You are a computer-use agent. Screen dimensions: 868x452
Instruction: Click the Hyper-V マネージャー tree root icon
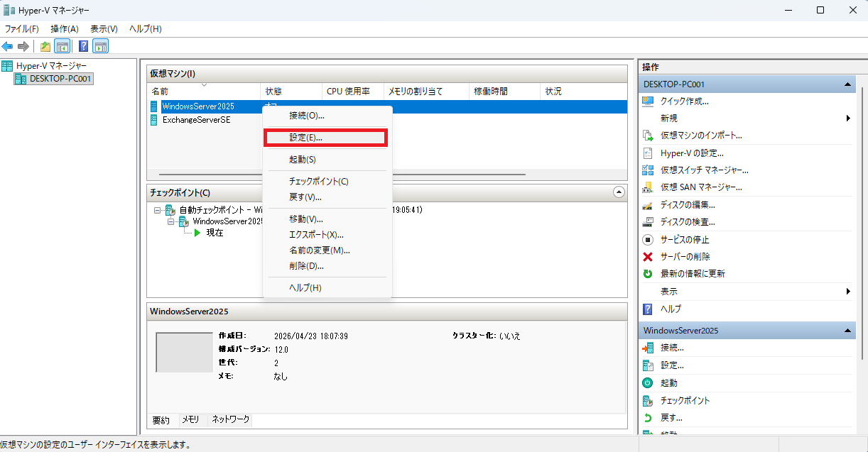point(7,66)
